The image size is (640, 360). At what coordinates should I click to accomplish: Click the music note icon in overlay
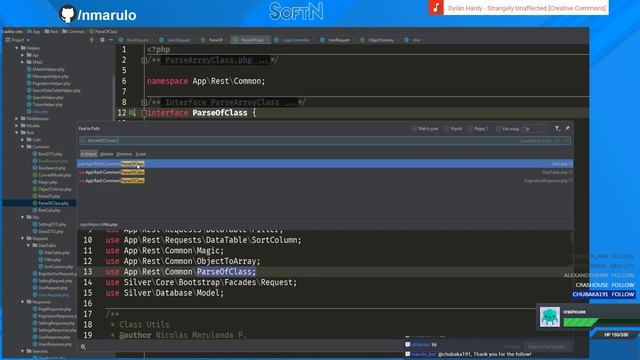pyautogui.click(x=436, y=7)
